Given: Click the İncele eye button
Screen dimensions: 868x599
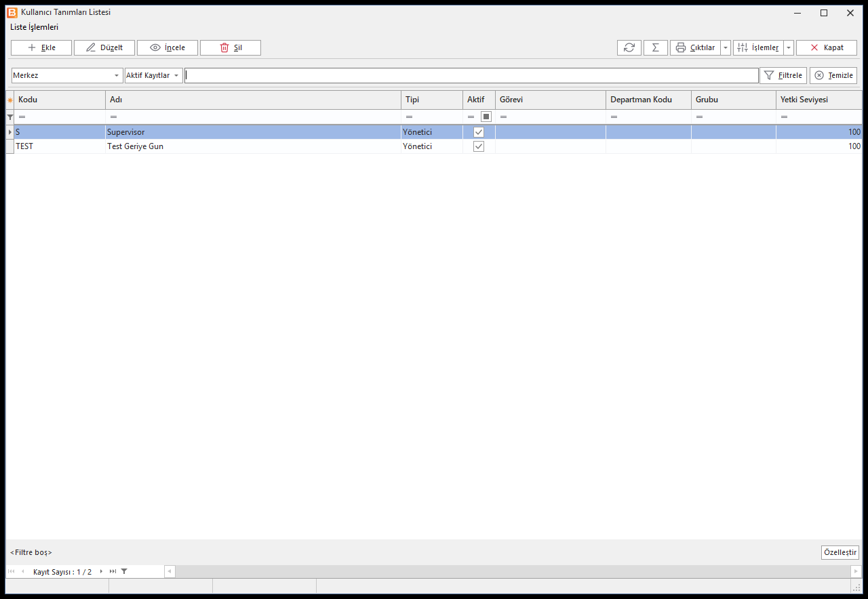Looking at the screenshot, I should [x=167, y=47].
